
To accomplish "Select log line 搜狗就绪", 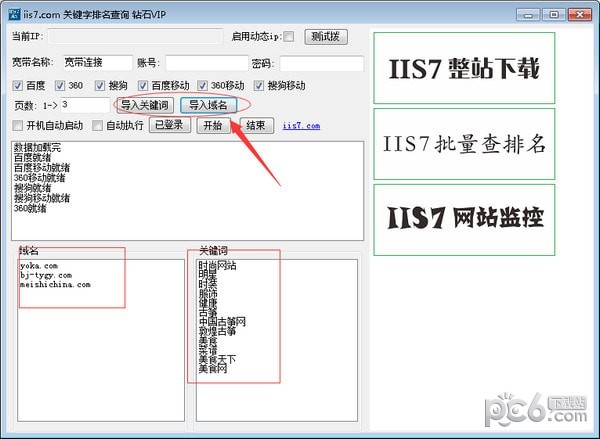I will (x=32, y=188).
